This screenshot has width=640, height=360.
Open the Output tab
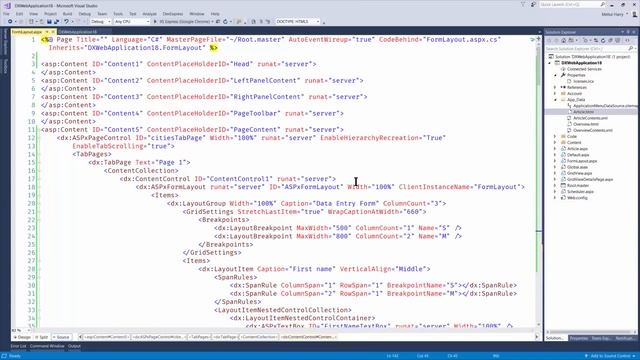[x=74, y=346]
